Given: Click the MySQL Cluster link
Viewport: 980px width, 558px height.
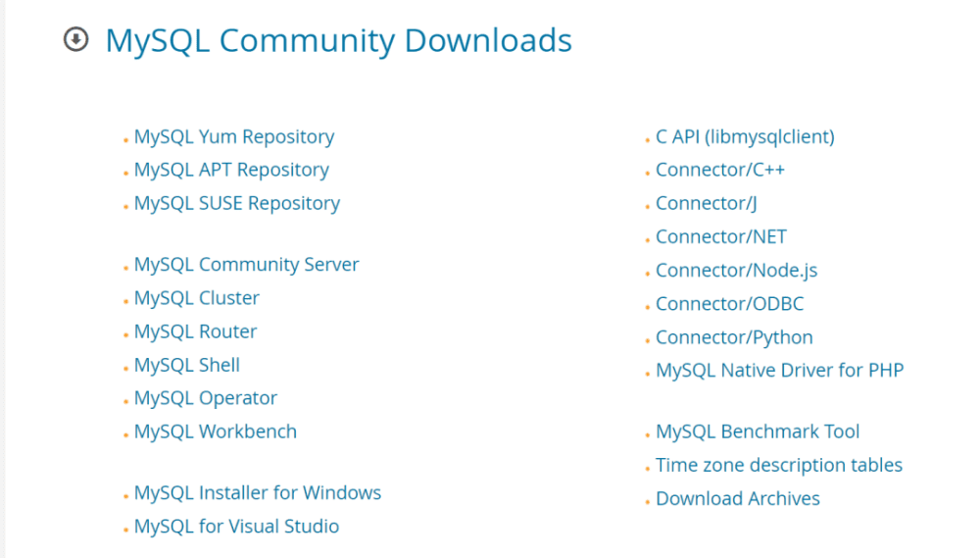Looking at the screenshot, I should pyautogui.click(x=197, y=297).
